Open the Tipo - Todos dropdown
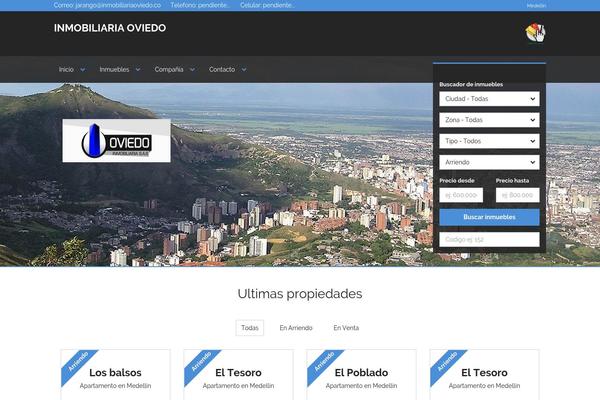Screen dimensions: 600x400 [489, 141]
